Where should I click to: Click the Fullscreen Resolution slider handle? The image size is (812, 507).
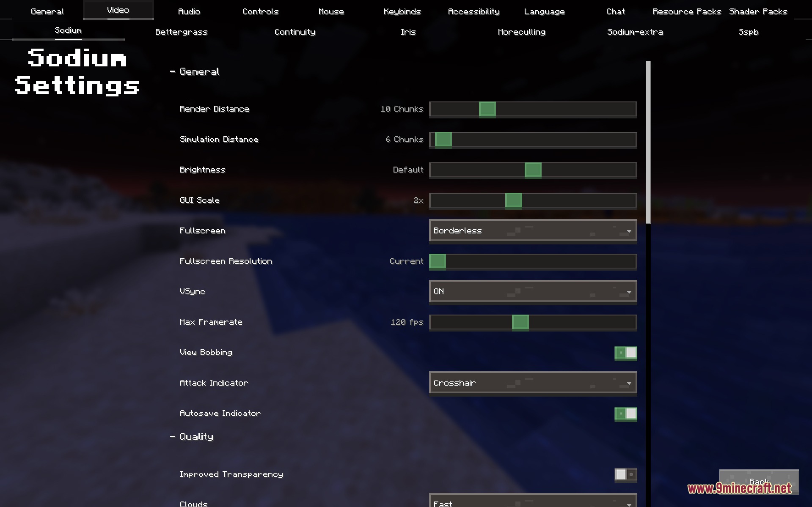pyautogui.click(x=438, y=261)
